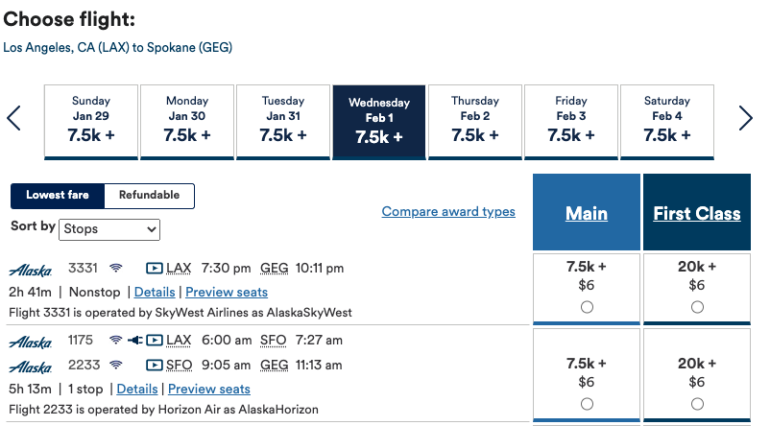Show earlier dates with left arrow
Viewport: 770px width, 426px height.
14,119
